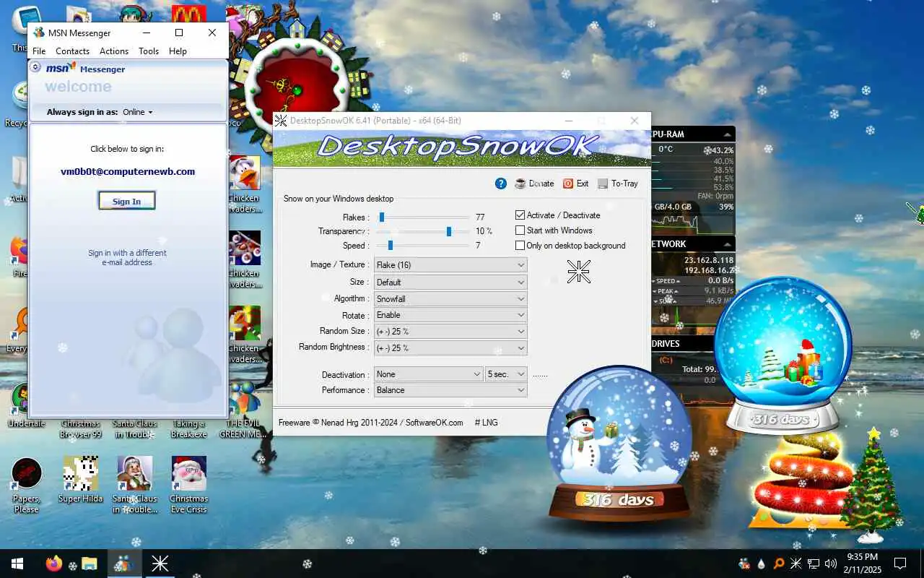Screen dimensions: 924x578
Task: Click Sign in with a different e-mail address
Action: (x=127, y=258)
